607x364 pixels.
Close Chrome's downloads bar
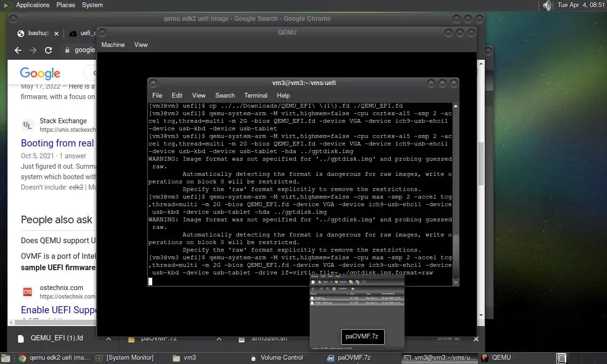coord(476,338)
